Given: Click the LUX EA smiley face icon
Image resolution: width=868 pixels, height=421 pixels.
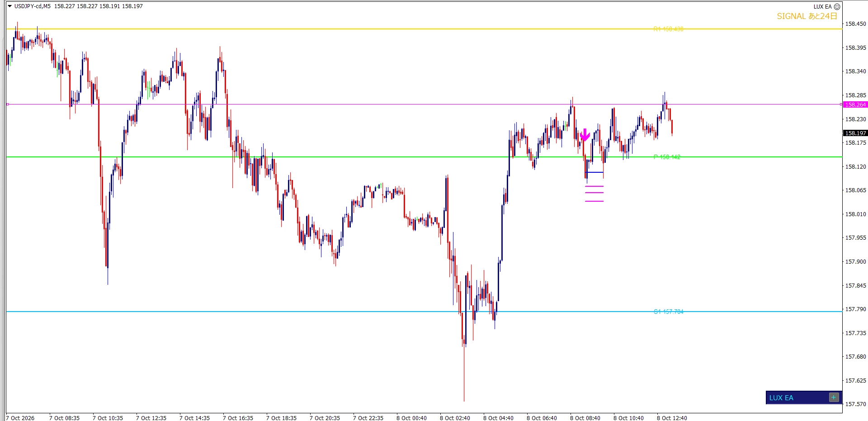Looking at the screenshot, I should (837, 7).
